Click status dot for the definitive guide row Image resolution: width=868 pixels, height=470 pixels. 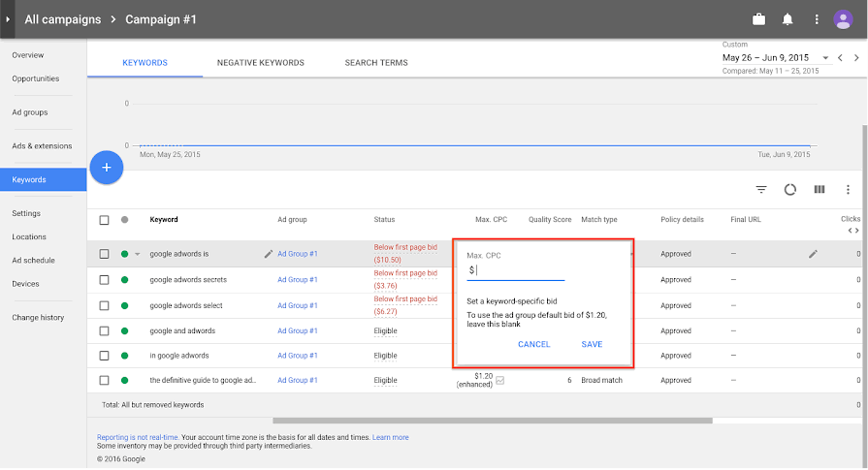coord(124,381)
